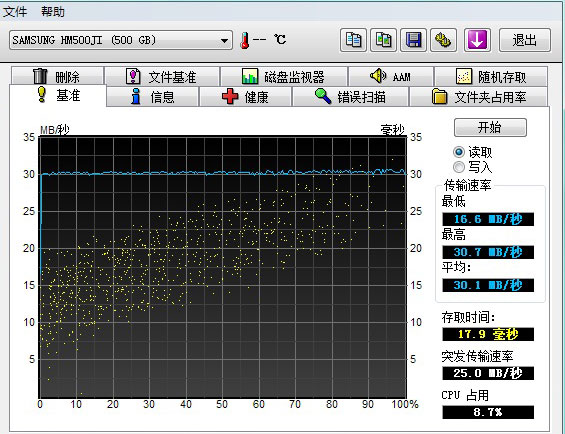Switch to the 文件基准 tab

162,76
